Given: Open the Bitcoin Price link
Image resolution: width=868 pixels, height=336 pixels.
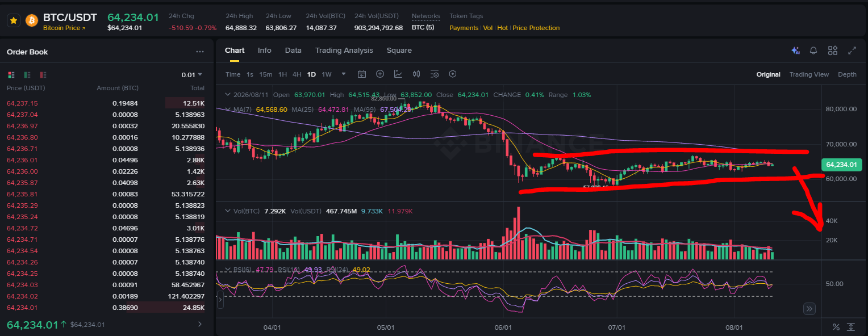Looking at the screenshot, I should 64,28.
